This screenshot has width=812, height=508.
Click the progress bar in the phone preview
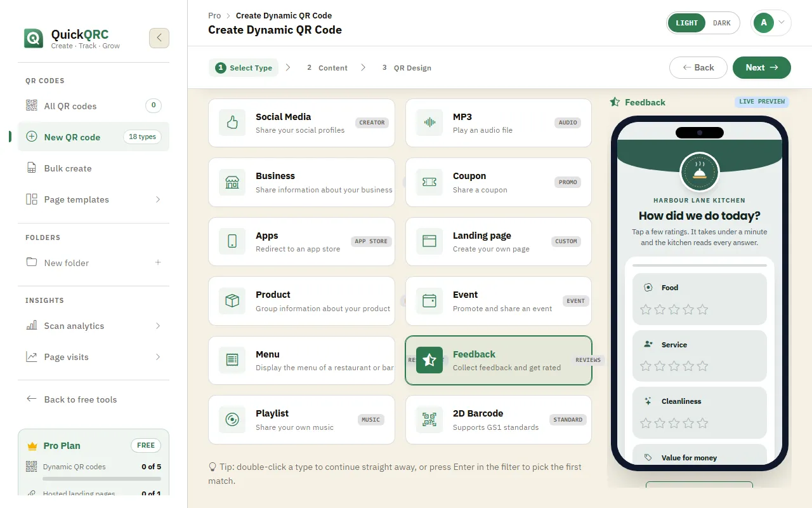700,265
